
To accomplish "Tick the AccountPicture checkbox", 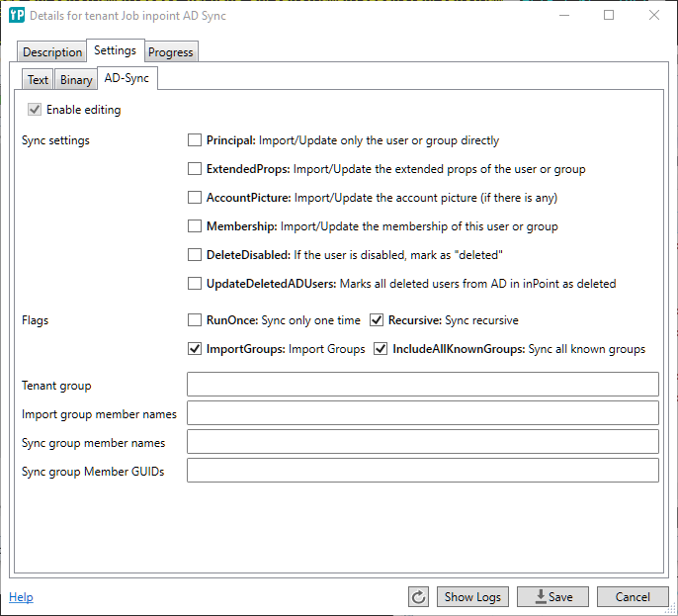I will pos(195,198).
